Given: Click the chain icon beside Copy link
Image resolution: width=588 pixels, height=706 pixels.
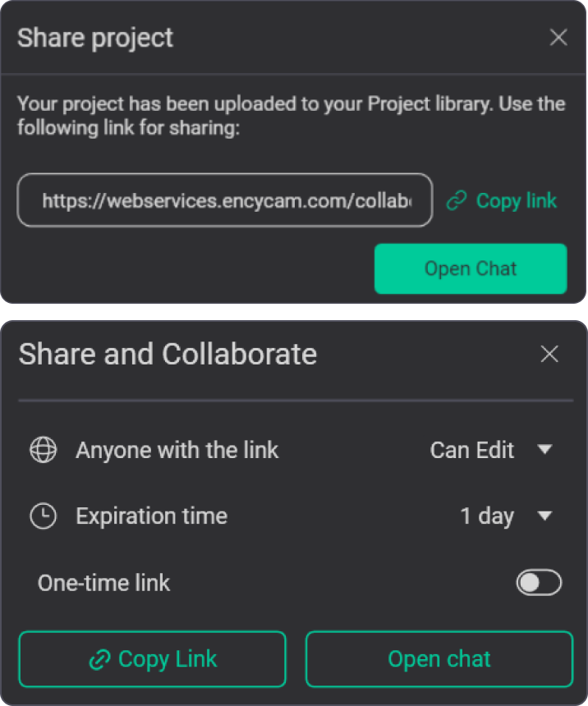Looking at the screenshot, I should coord(457,200).
